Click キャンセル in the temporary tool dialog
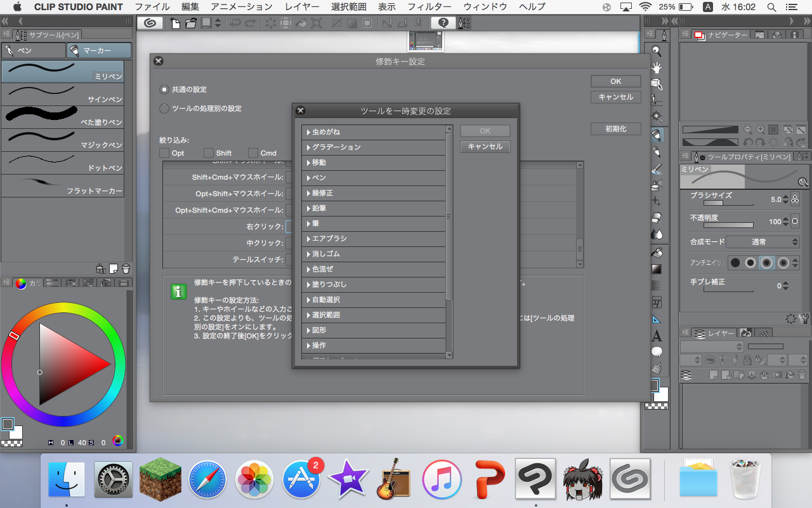812x508 pixels. click(x=485, y=147)
